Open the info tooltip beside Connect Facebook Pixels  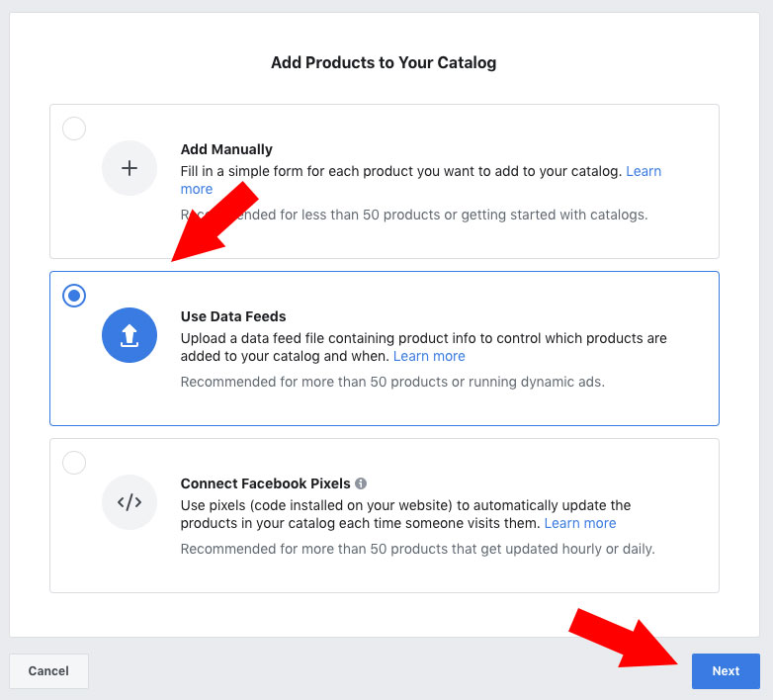coord(361,483)
